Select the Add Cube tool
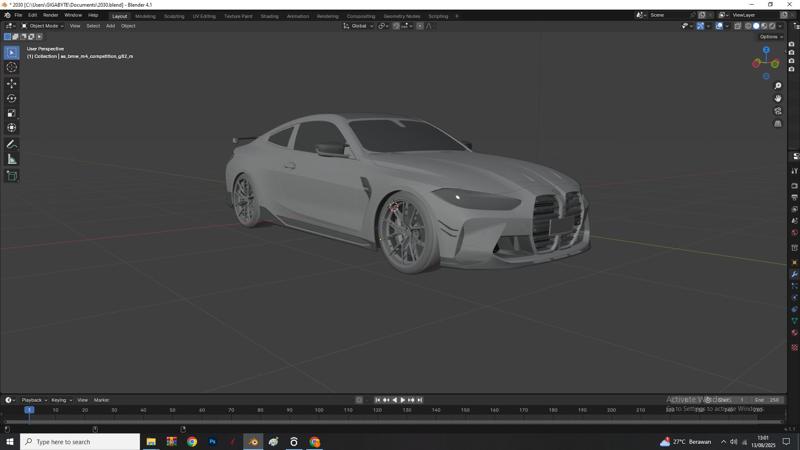 pos(11,176)
